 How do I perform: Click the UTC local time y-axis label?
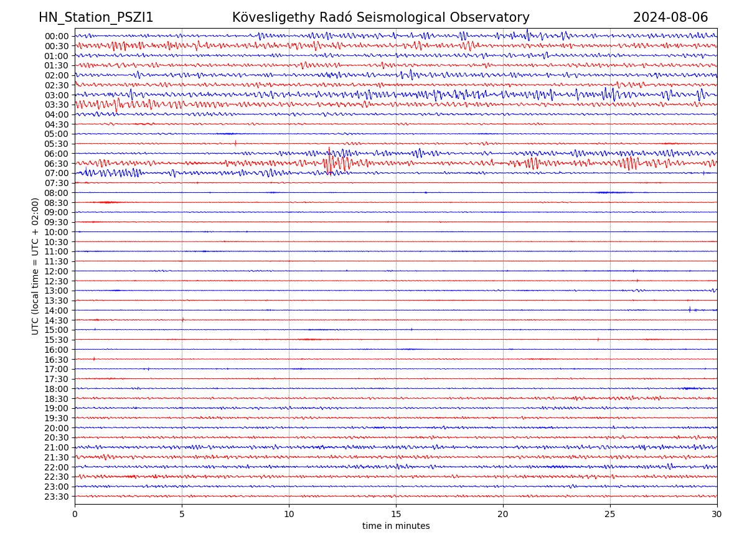point(35,266)
